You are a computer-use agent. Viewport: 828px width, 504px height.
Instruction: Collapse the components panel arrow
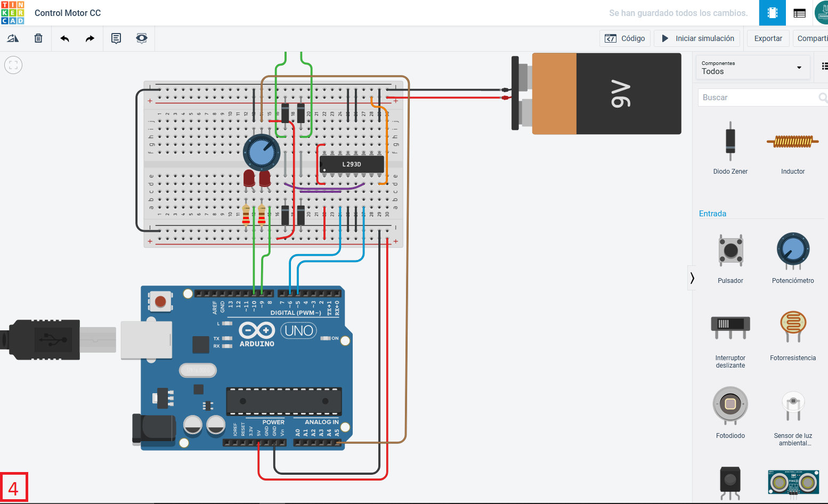pos(692,278)
